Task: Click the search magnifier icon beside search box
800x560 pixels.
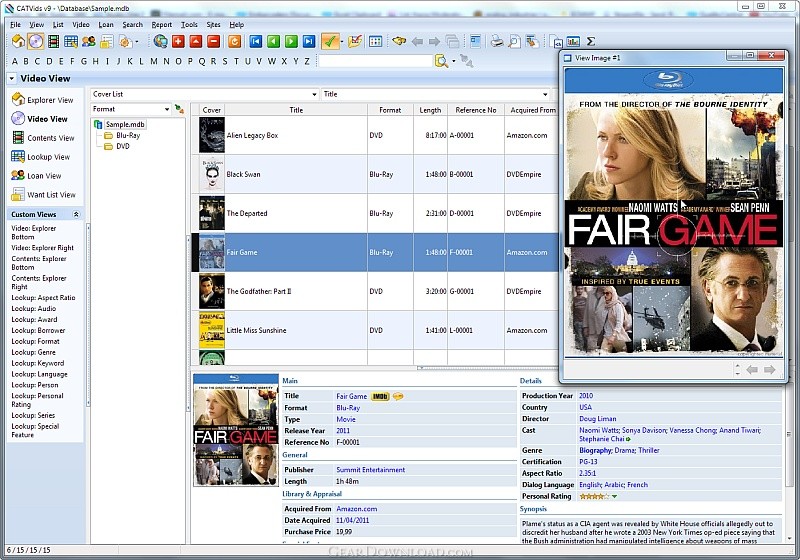Action: [441, 61]
